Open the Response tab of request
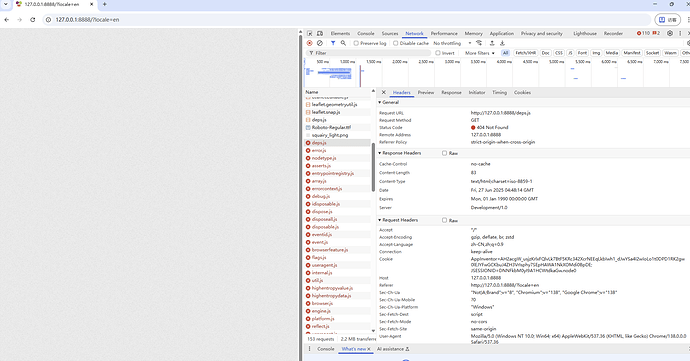 pos(451,92)
